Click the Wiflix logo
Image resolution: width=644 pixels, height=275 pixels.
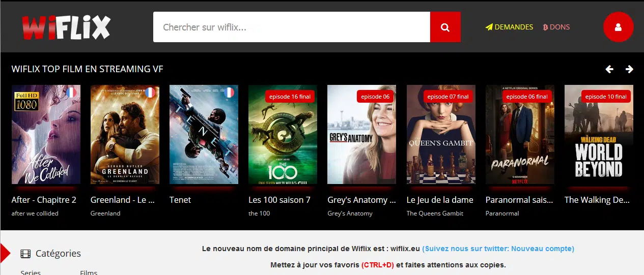pyautogui.click(x=66, y=27)
